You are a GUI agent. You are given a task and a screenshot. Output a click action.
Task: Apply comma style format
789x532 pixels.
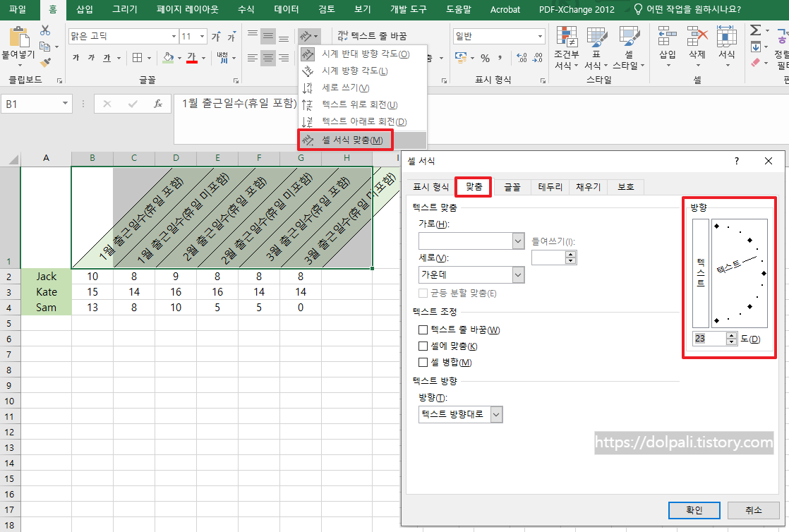(500, 58)
